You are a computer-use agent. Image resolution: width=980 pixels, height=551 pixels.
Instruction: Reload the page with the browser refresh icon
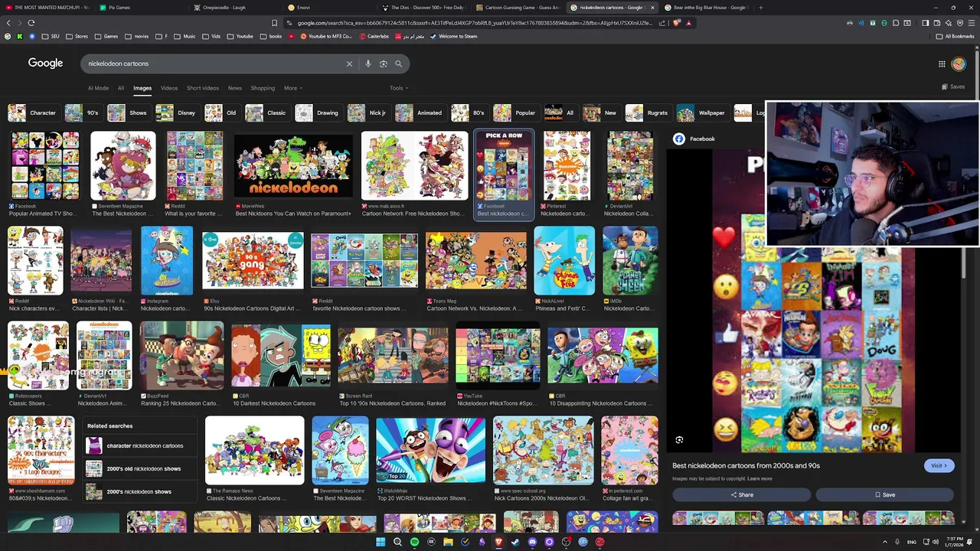click(31, 23)
